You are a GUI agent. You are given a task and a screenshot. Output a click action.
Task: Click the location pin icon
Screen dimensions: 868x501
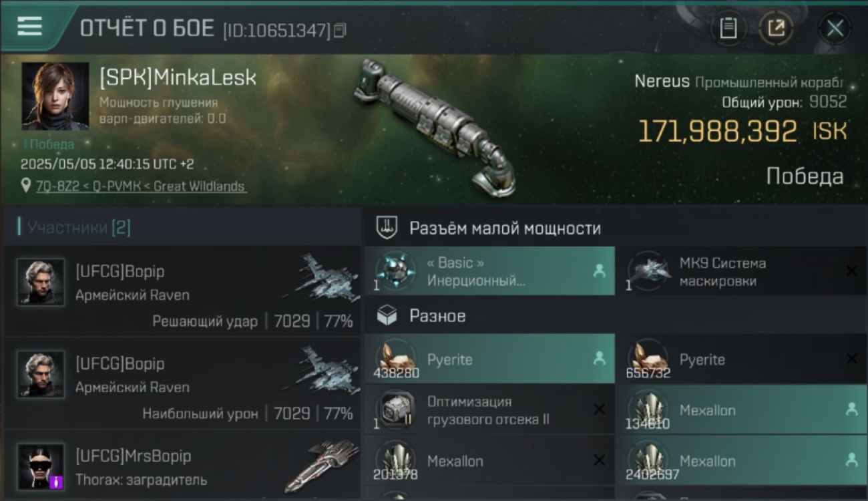25,186
